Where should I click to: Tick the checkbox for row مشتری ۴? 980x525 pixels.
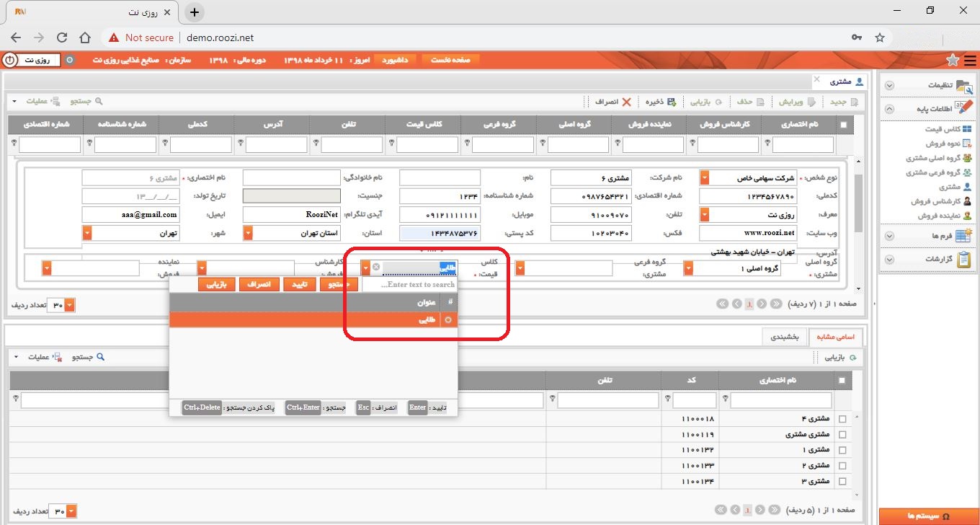click(843, 418)
